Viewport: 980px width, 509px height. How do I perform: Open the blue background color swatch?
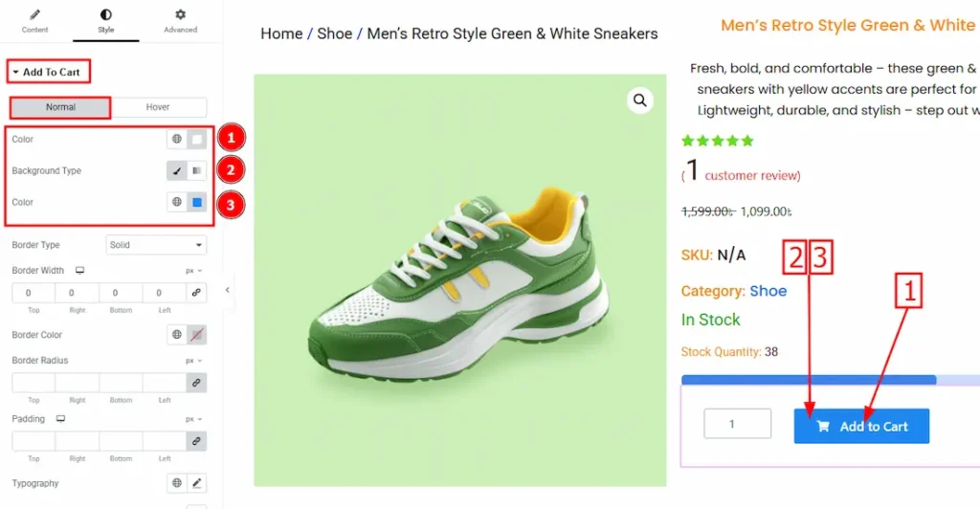[196, 203]
